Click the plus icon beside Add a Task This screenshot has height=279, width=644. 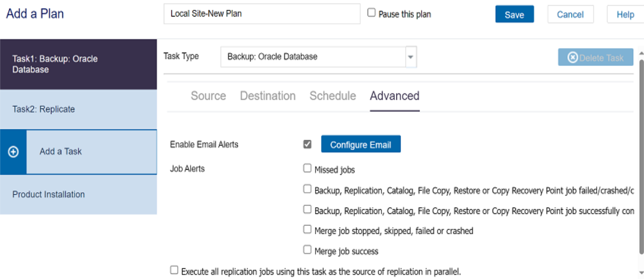tap(13, 152)
